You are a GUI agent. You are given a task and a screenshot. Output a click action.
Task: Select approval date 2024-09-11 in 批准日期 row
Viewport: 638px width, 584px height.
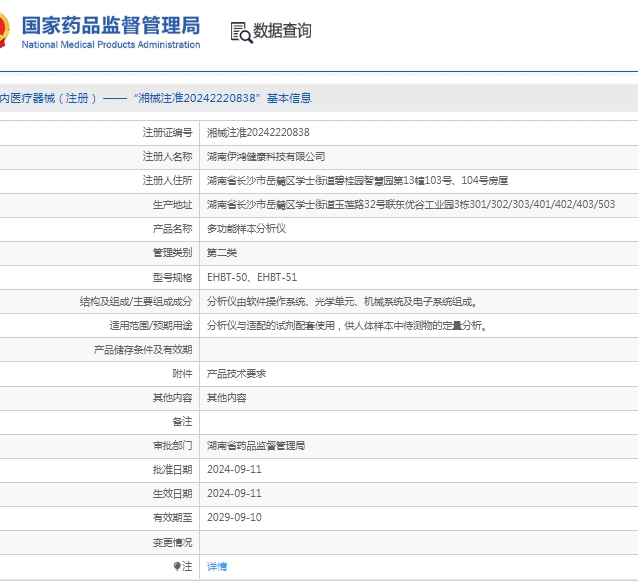tap(234, 469)
